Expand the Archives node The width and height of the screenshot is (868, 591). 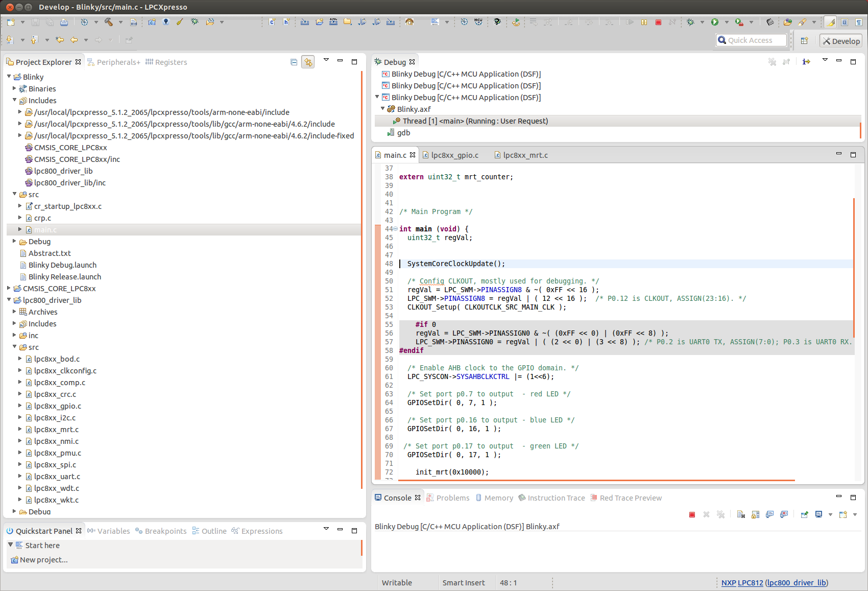[14, 312]
